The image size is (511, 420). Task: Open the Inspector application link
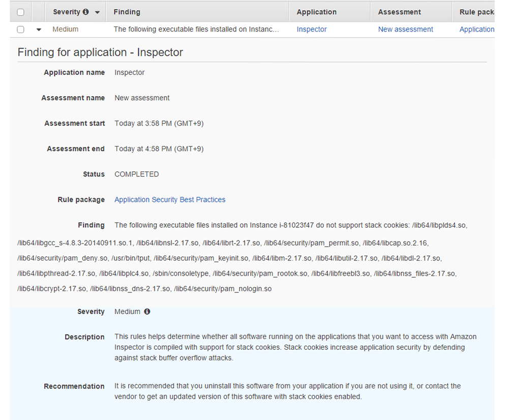point(312,29)
